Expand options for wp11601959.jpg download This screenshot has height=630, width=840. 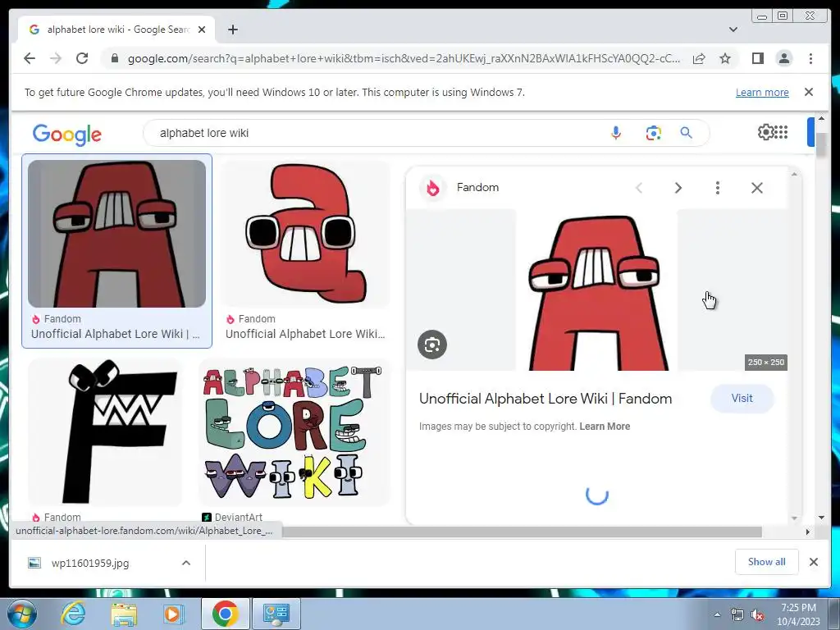tap(186, 563)
